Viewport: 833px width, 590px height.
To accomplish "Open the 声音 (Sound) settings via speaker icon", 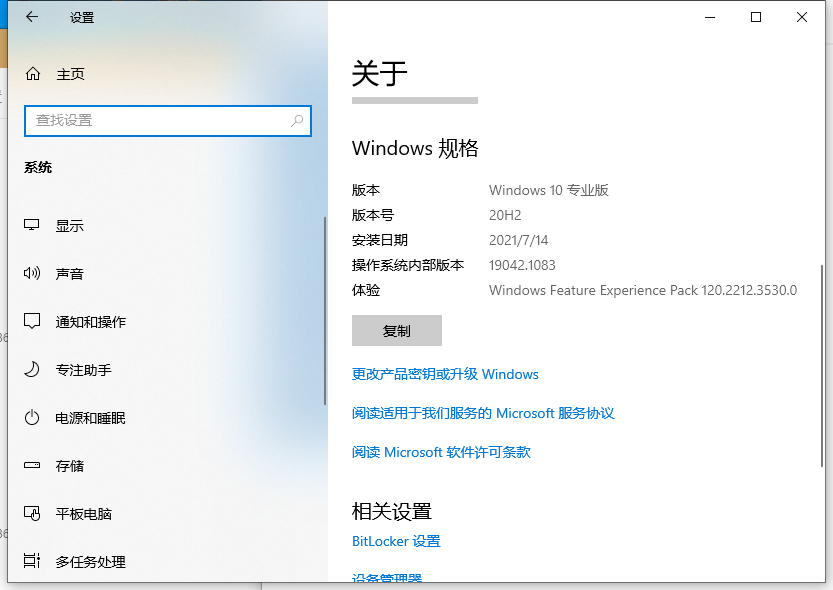I will 31,273.
